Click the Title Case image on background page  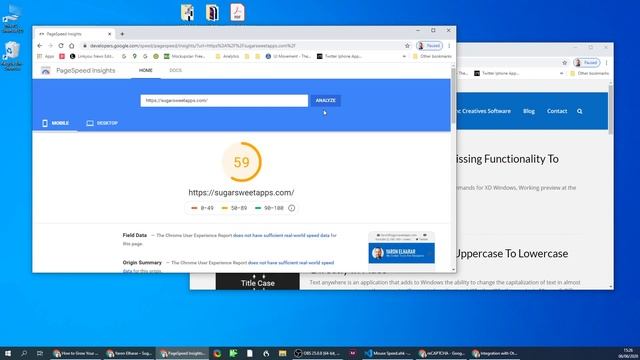pyautogui.click(x=258, y=282)
